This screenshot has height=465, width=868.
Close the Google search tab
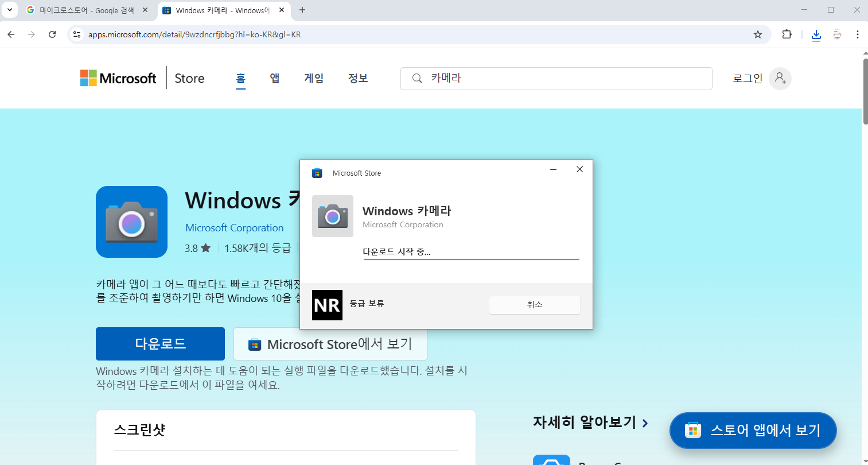tap(145, 10)
